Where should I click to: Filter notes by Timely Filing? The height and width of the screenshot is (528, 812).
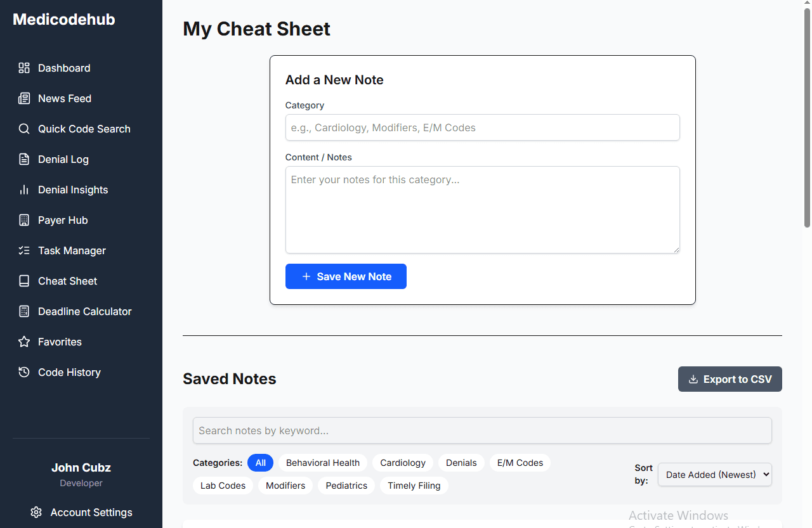[x=414, y=486]
